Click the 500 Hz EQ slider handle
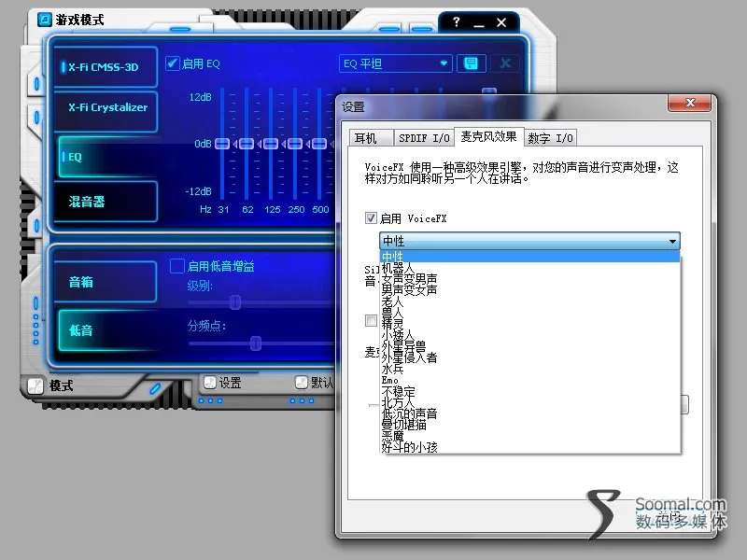 click(319, 144)
